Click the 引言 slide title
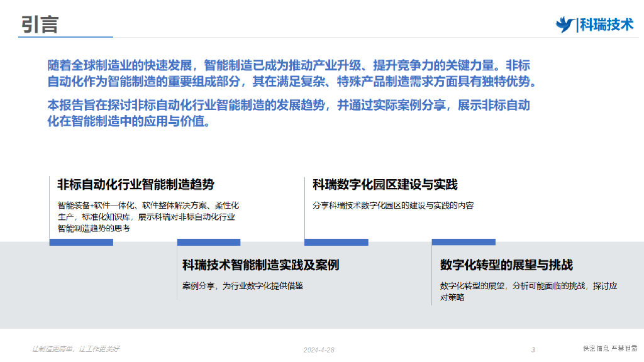644x362 pixels. tap(40, 24)
